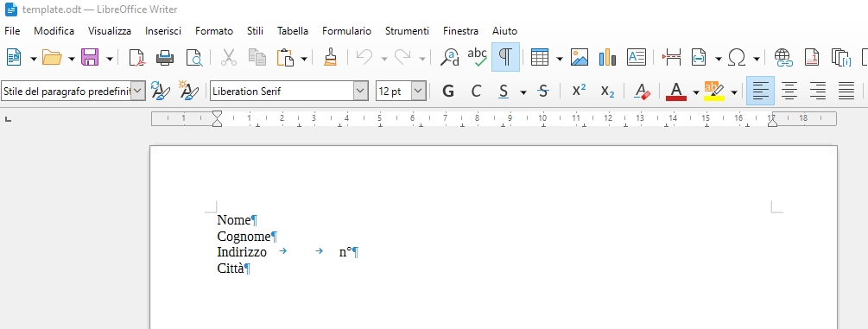Select the Clone Formatting paintbrush
This screenshot has width=868, height=329.
click(330, 57)
